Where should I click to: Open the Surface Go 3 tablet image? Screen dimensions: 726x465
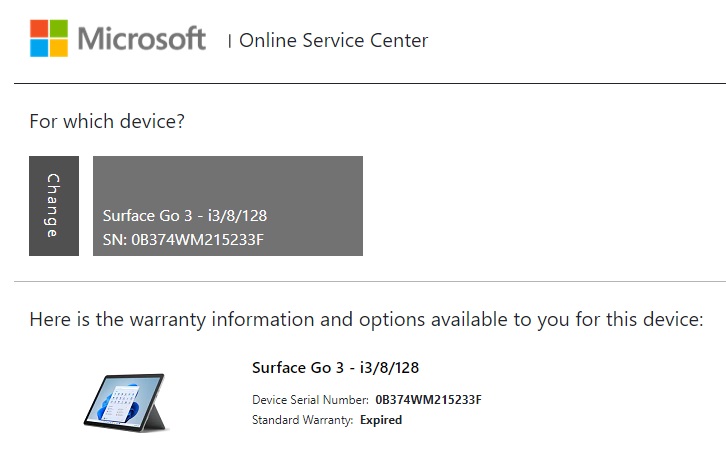click(125, 402)
